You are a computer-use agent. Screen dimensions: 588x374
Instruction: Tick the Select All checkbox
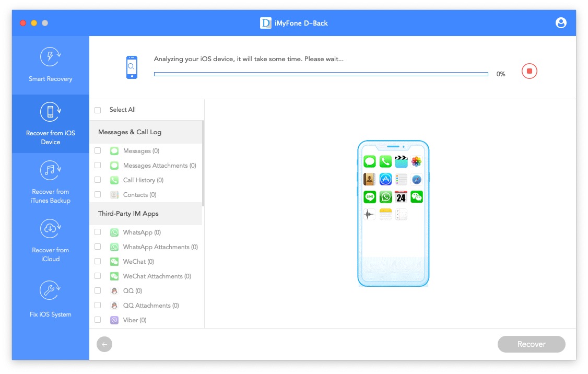98,110
